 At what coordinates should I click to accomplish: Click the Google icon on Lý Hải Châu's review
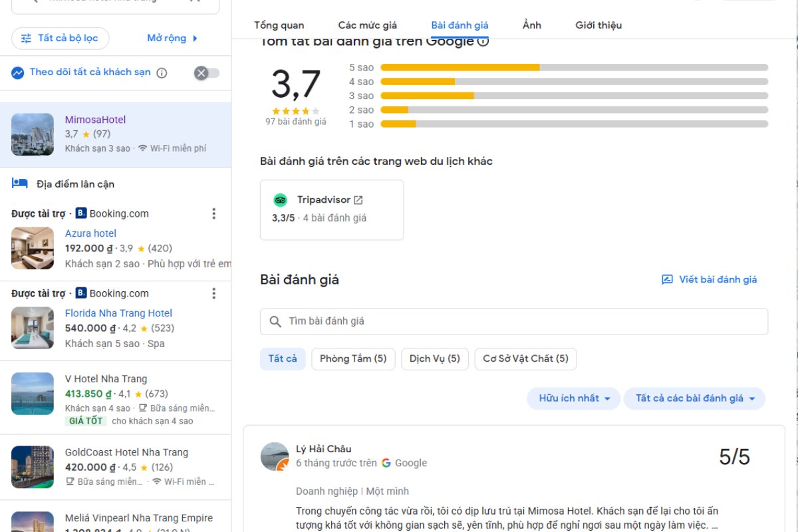[x=386, y=463]
